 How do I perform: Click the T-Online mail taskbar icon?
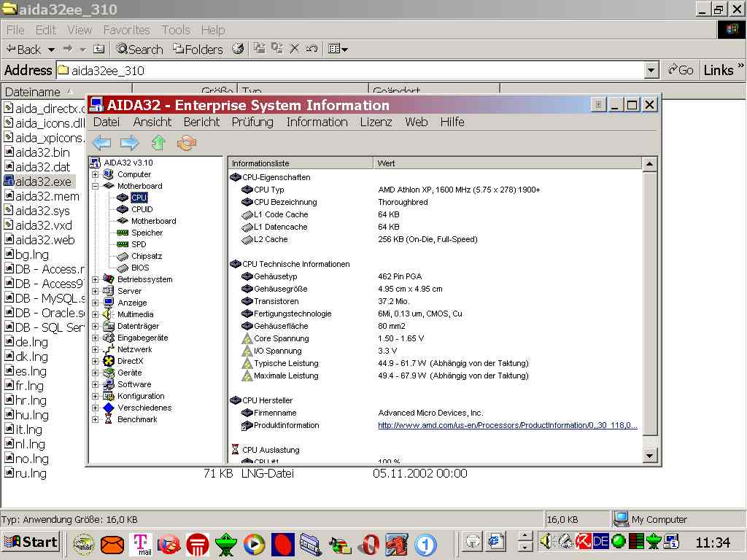coord(141,544)
